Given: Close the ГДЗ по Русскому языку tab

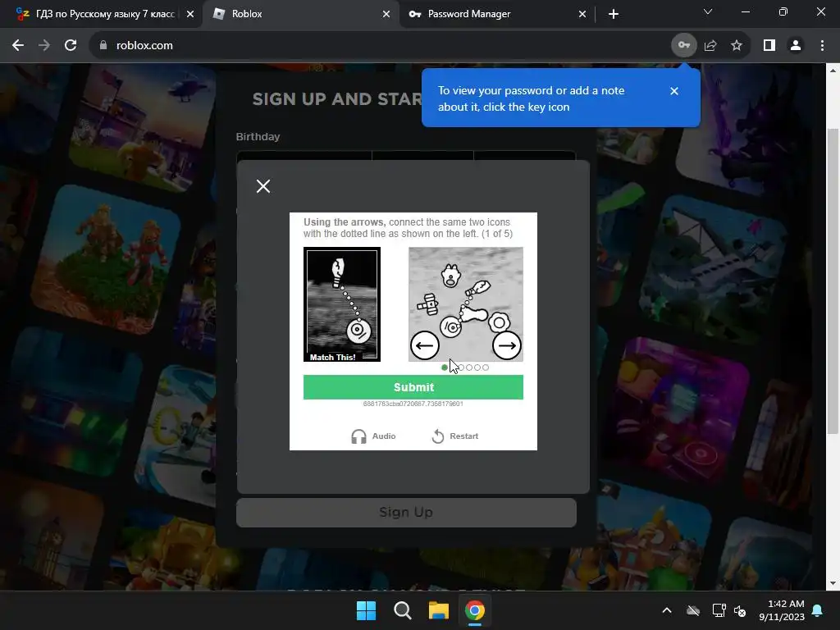Looking at the screenshot, I should coord(190,14).
